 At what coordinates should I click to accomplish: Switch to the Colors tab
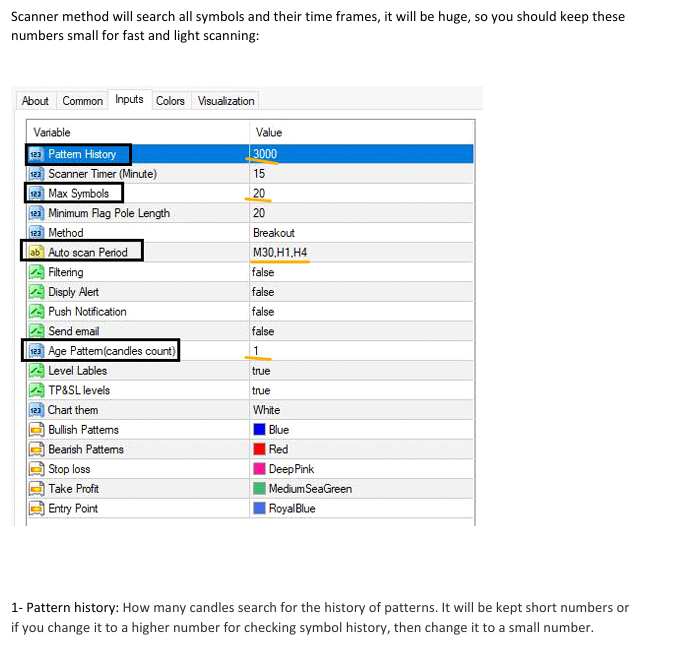pyautogui.click(x=170, y=101)
